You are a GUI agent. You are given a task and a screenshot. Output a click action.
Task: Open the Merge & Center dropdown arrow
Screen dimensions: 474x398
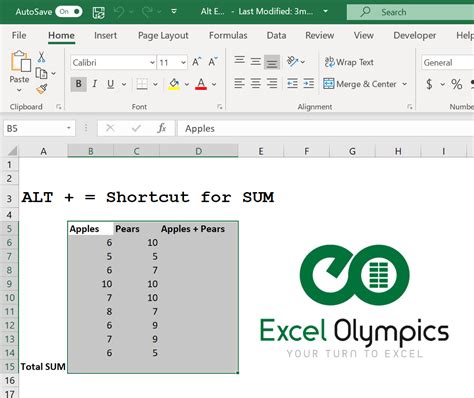(405, 84)
